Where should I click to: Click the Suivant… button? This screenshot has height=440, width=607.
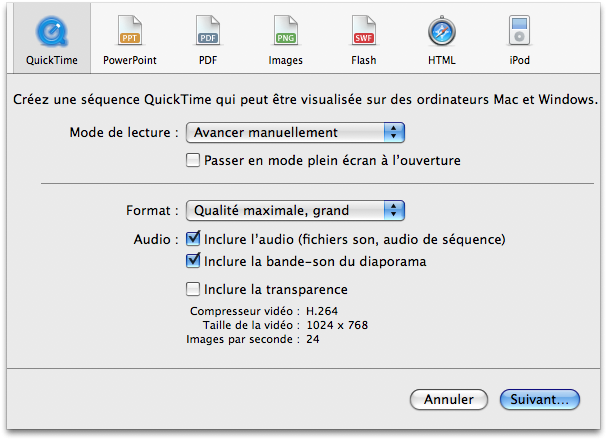coord(540,399)
